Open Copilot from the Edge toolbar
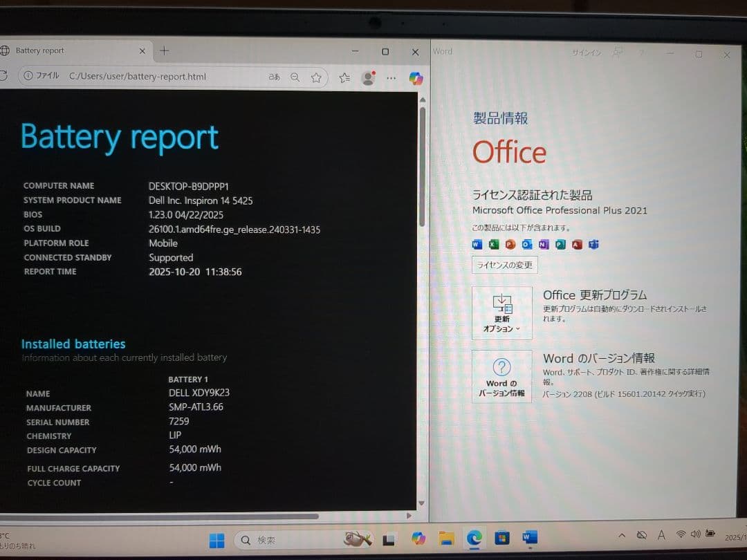 [x=416, y=78]
